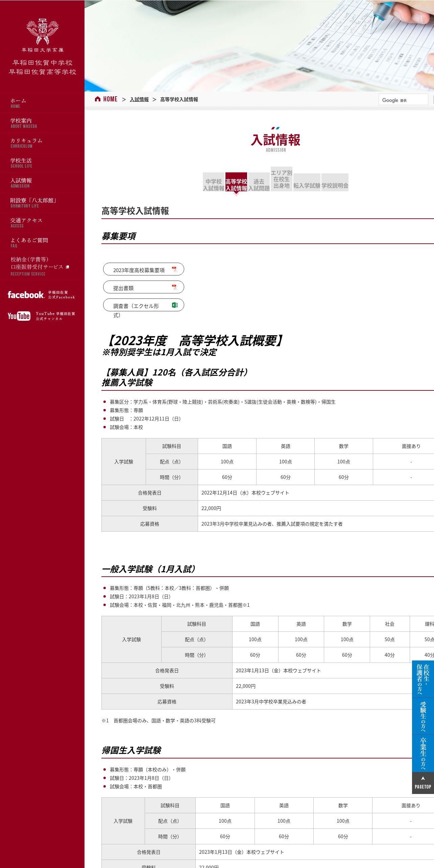Open よくあるご質問 FAQ menu
This screenshot has height=868, width=434.
click(42, 243)
